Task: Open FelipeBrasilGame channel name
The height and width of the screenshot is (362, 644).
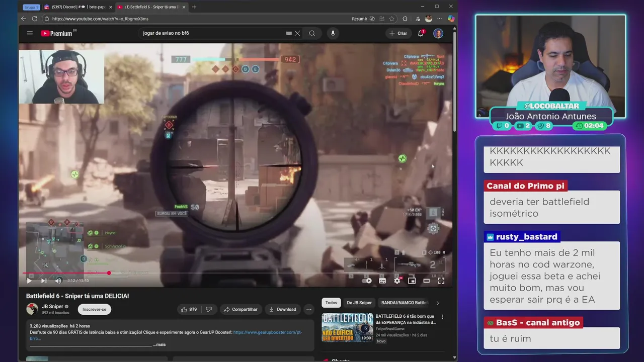Action: (390, 329)
